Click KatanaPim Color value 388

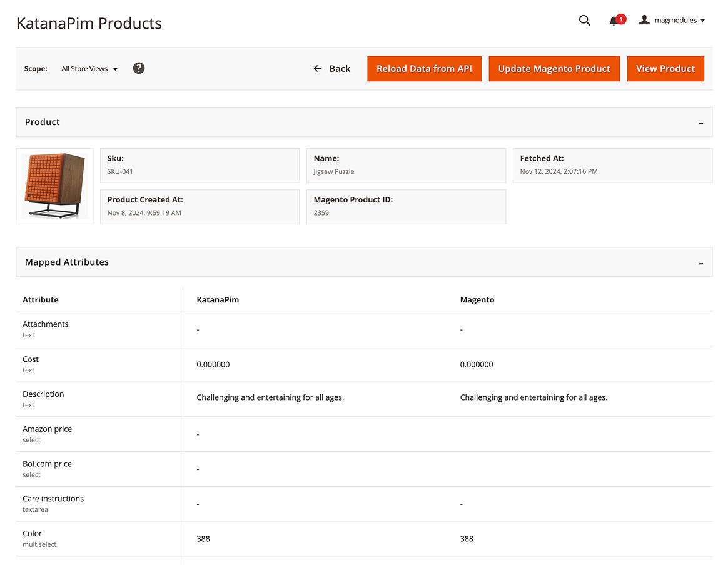pyautogui.click(x=203, y=539)
